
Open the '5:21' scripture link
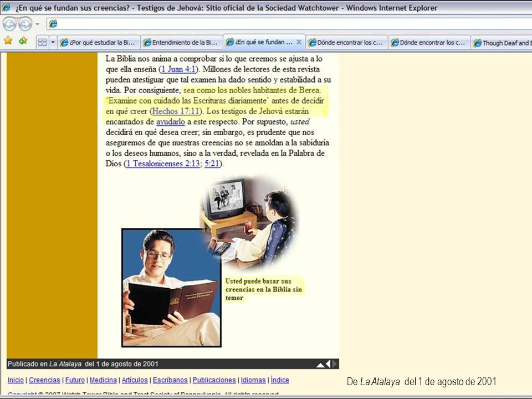pyautogui.click(x=212, y=163)
